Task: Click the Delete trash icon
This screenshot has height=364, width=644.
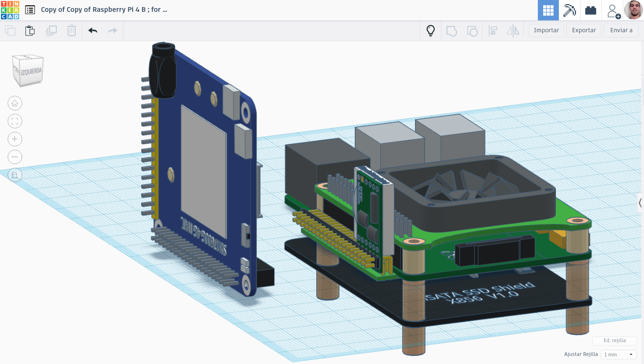Action: tap(72, 31)
